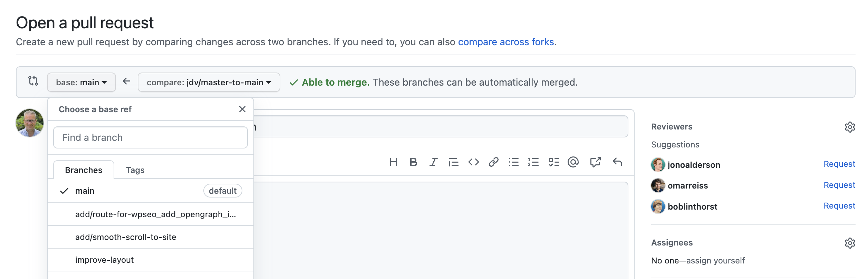Viewport: 868px width, 279px height.
Task: Open the Reviewers settings gear
Action: point(850,127)
